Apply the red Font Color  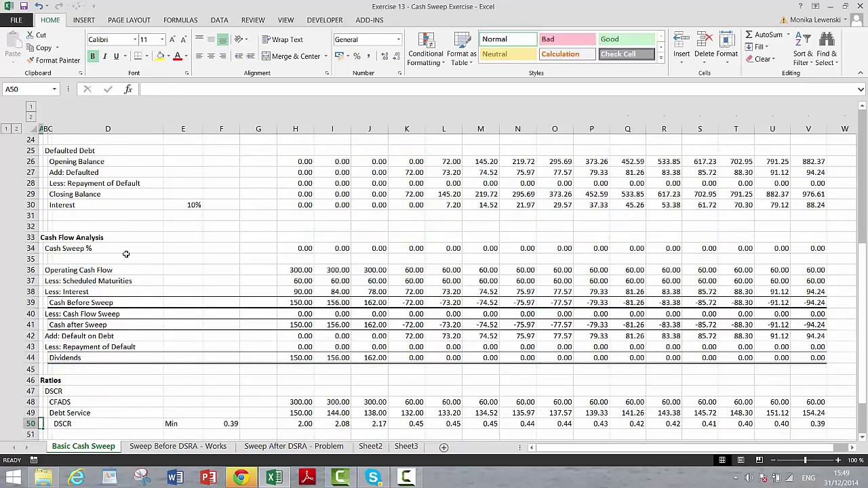tap(177, 56)
